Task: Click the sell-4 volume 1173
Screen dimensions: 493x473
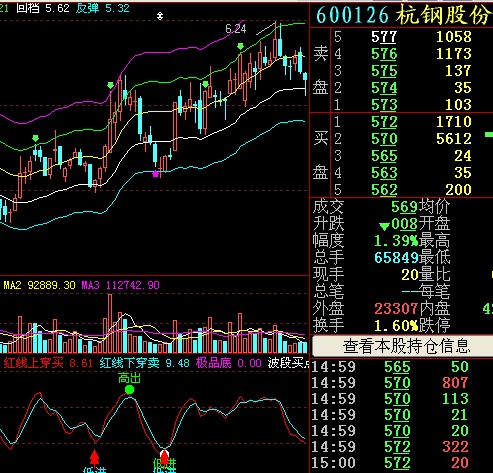Action: [x=454, y=54]
